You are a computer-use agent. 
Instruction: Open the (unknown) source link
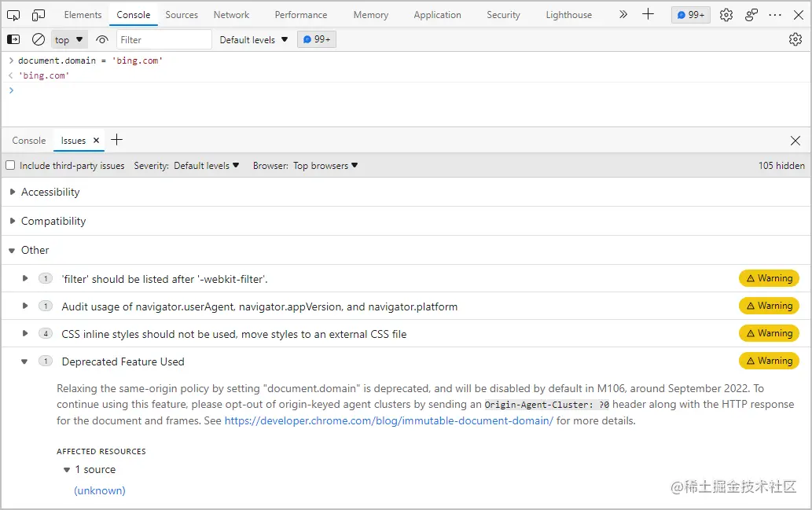click(100, 490)
